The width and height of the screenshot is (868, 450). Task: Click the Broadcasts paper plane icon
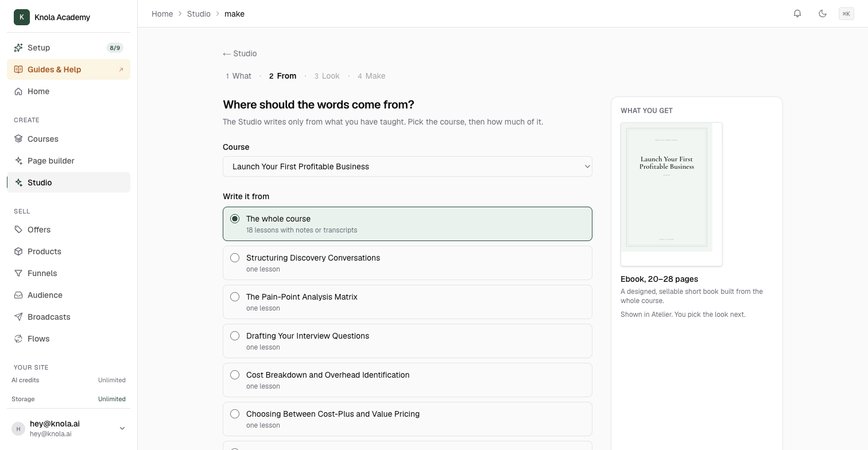(18, 317)
